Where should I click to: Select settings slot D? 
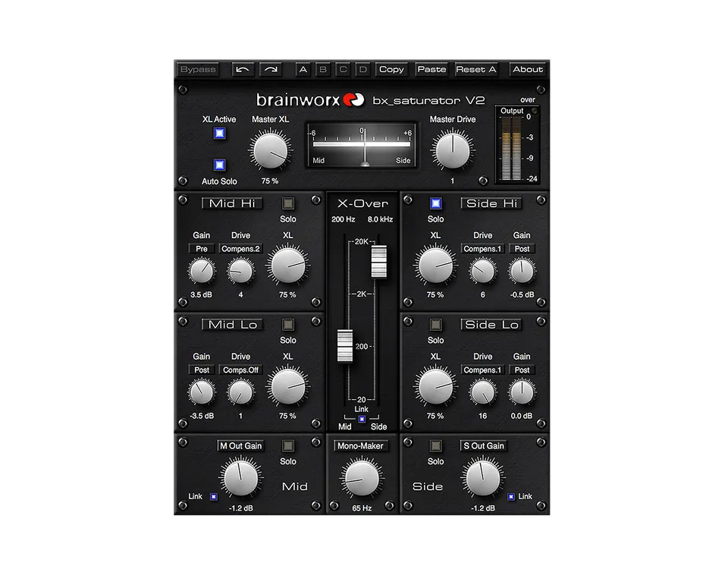coord(363,70)
